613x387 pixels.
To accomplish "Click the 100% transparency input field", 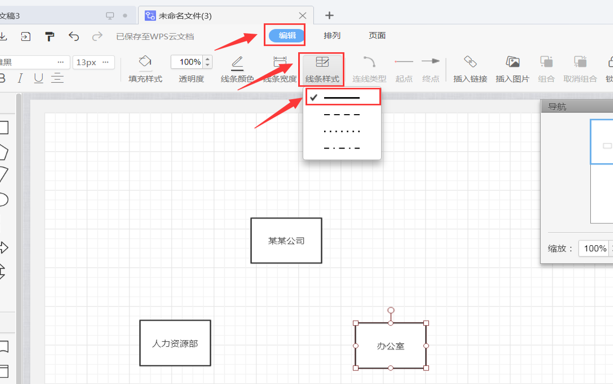I will 188,62.
